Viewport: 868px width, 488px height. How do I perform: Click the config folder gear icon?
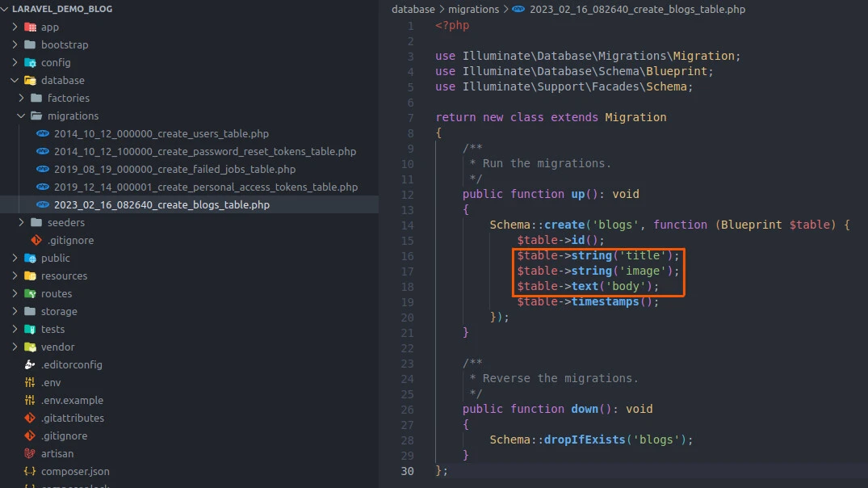[30, 63]
